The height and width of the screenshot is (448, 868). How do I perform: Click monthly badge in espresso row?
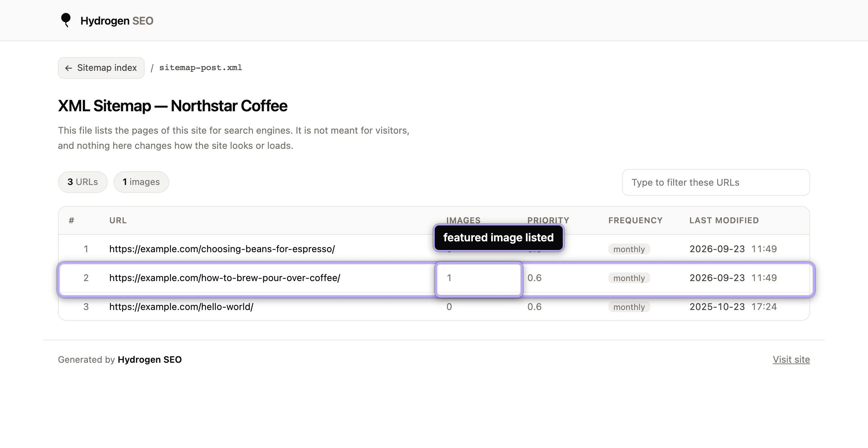629,249
